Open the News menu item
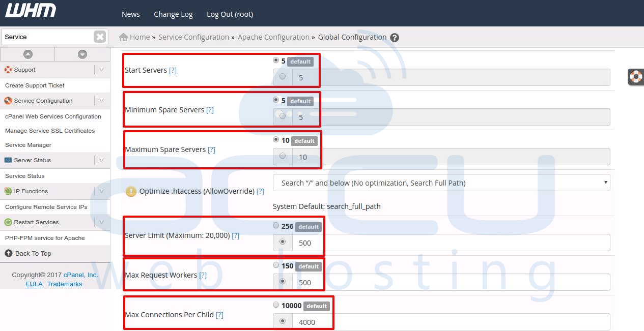Screen dimensions: 644x331 130,14
